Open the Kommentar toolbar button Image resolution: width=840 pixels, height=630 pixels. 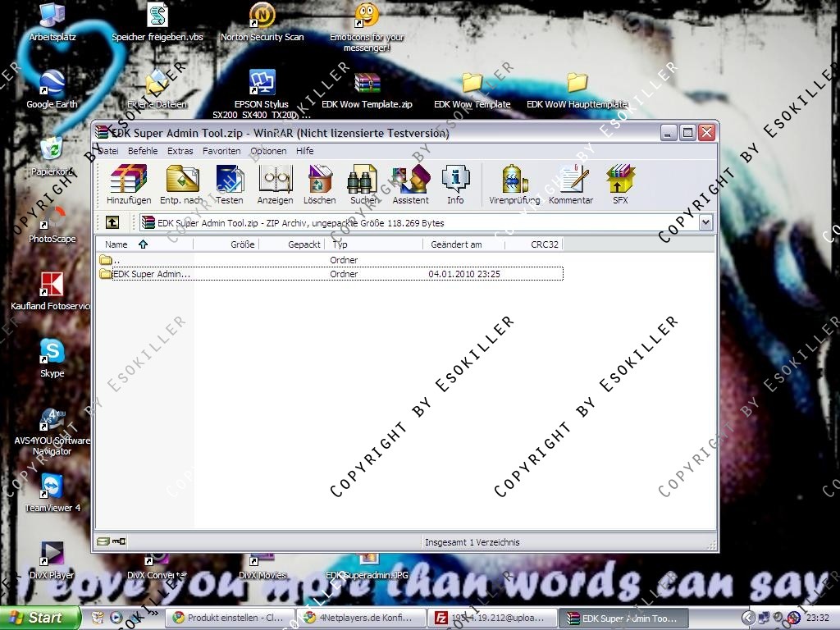(571, 184)
